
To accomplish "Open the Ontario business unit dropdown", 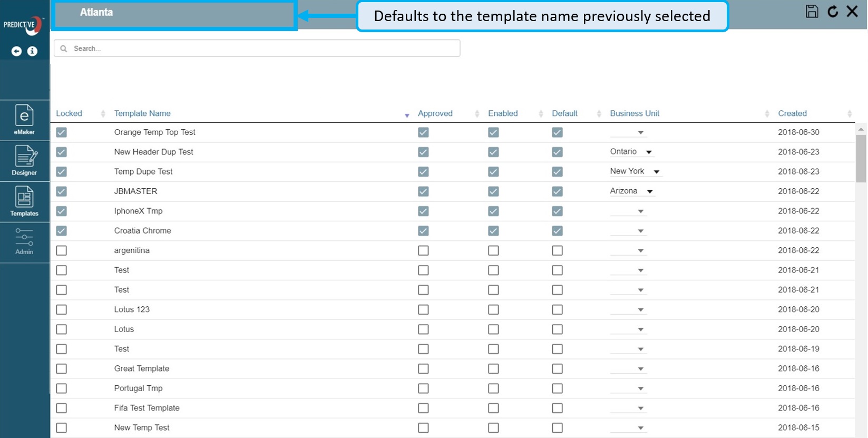I will click(x=649, y=152).
